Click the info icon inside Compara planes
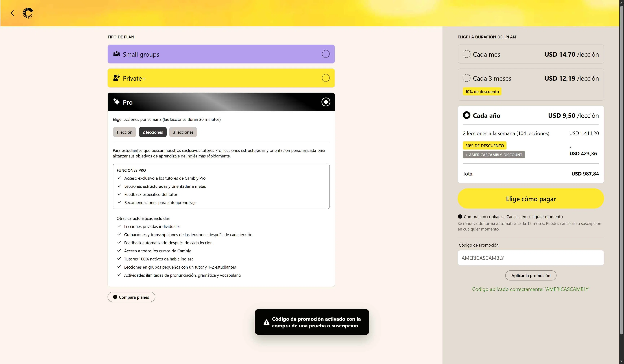624x364 pixels. point(115,297)
